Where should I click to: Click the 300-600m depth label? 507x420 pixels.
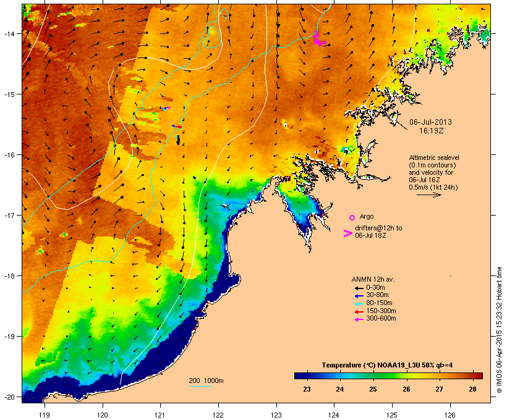pos(381,319)
